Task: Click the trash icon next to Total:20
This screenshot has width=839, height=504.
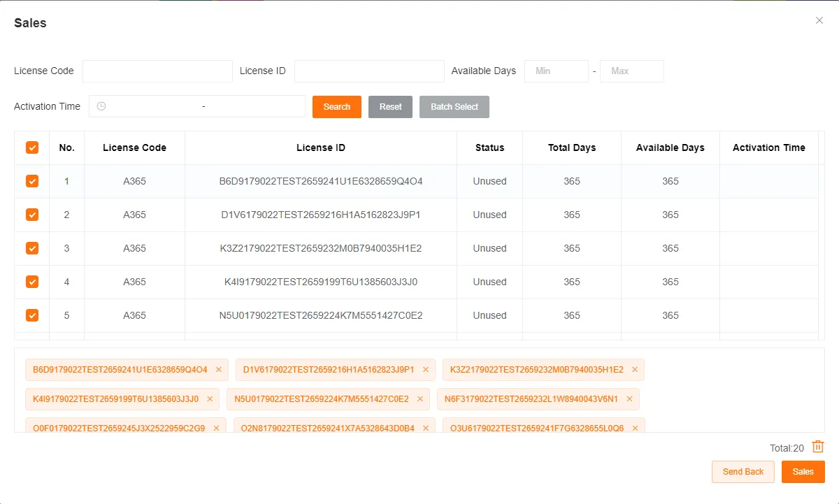Action: 818,447
